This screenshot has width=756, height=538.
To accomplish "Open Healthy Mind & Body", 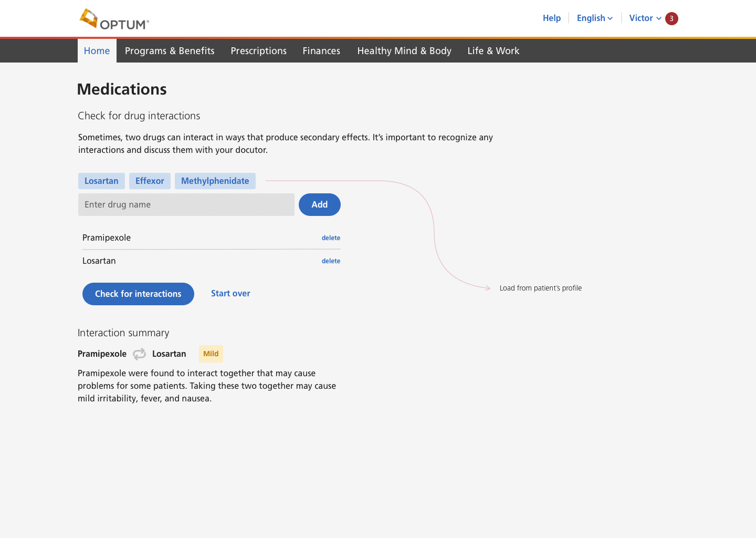I will (x=404, y=51).
